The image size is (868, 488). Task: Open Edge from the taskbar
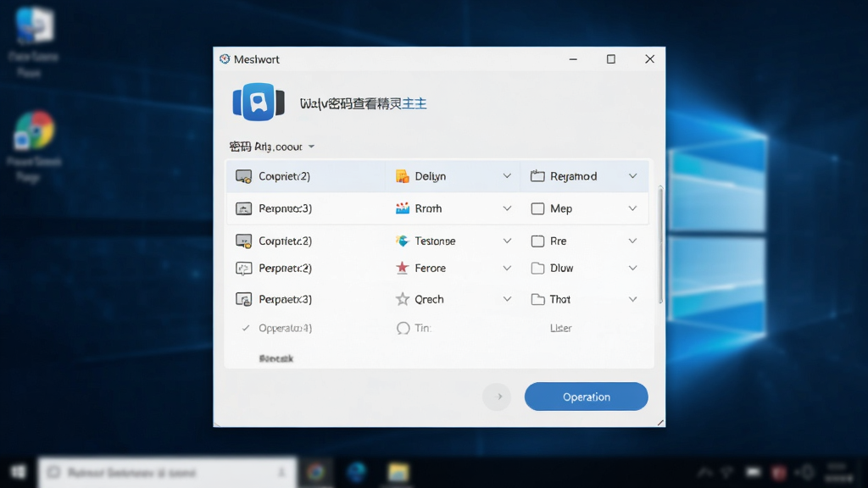[x=357, y=472]
